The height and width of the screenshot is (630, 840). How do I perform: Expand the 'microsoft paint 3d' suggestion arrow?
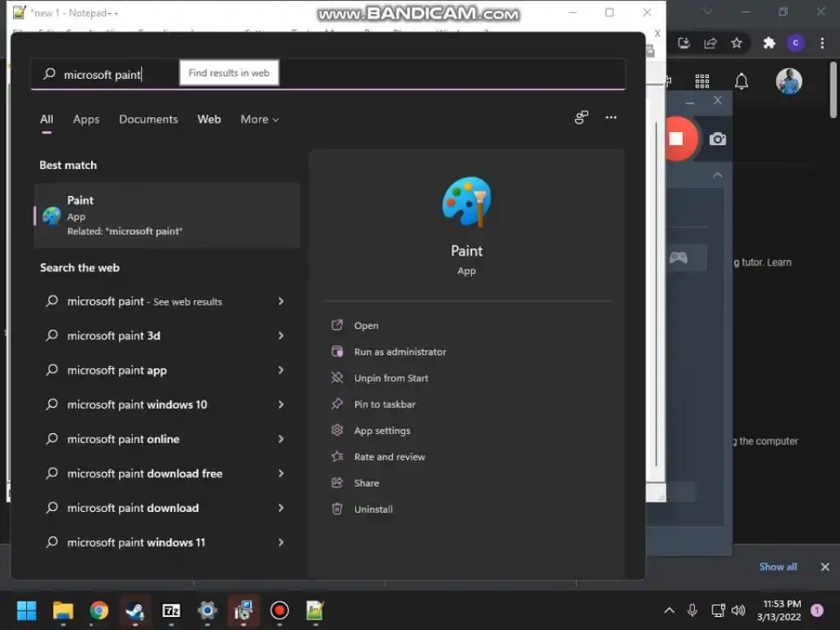[x=281, y=336]
